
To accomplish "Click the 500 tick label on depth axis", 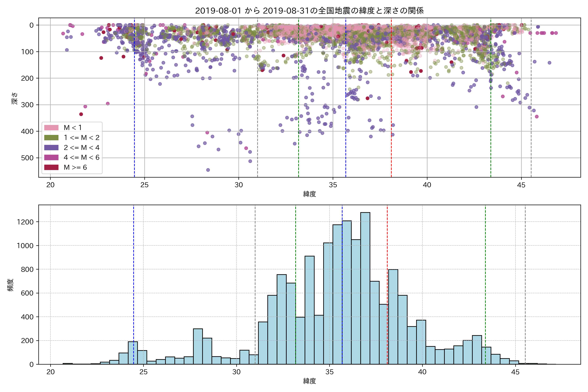I will pyautogui.click(x=27, y=158).
